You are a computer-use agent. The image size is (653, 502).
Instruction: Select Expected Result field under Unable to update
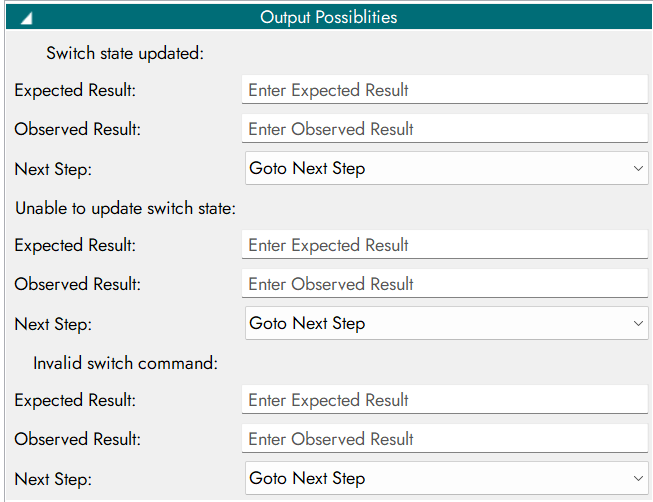(x=444, y=245)
